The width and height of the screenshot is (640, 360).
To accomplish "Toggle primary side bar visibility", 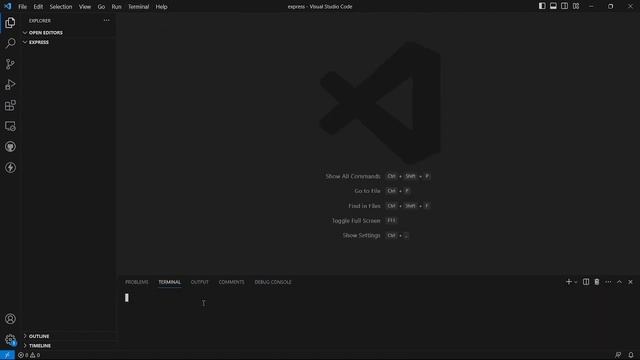I will [x=542, y=6].
